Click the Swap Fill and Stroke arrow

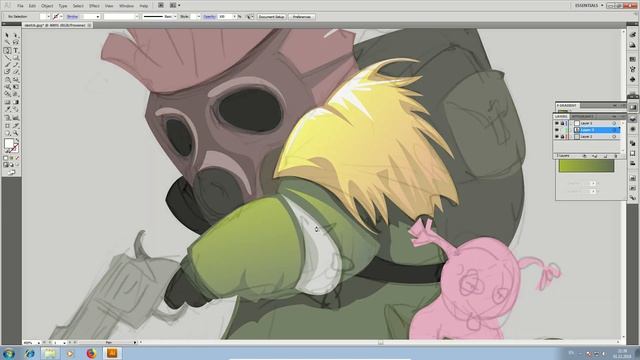point(17,140)
